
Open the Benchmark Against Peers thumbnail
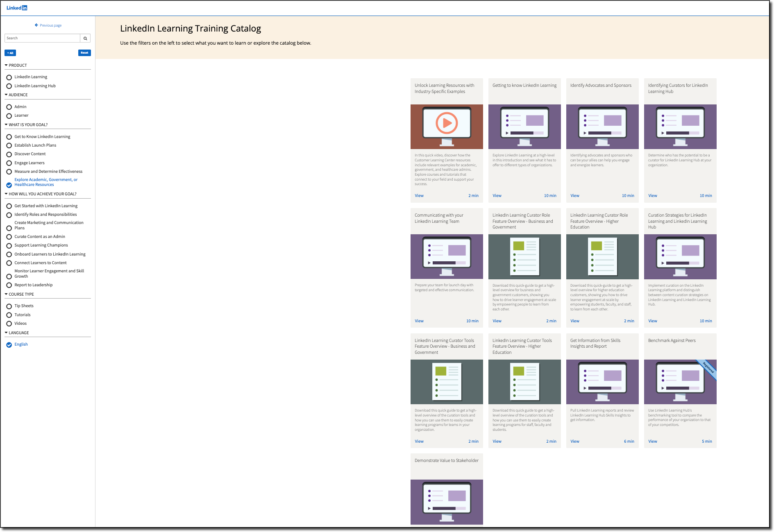(x=680, y=382)
